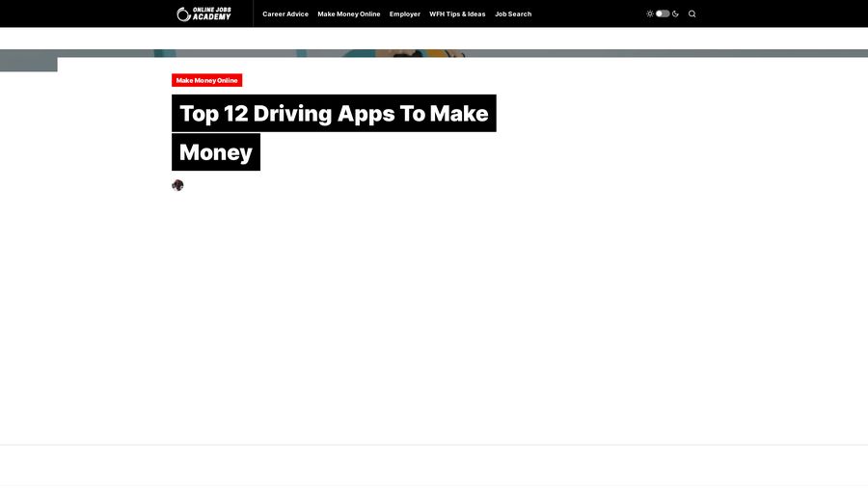Click the empty article body area
Image resolution: width=868 pixels, height=488 pixels.
[434, 309]
